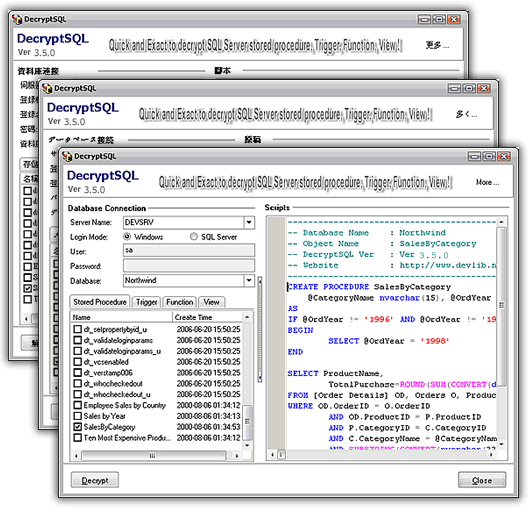Maximize the front DecryptSQL window
The height and width of the screenshot is (508, 530).
(x=489, y=156)
